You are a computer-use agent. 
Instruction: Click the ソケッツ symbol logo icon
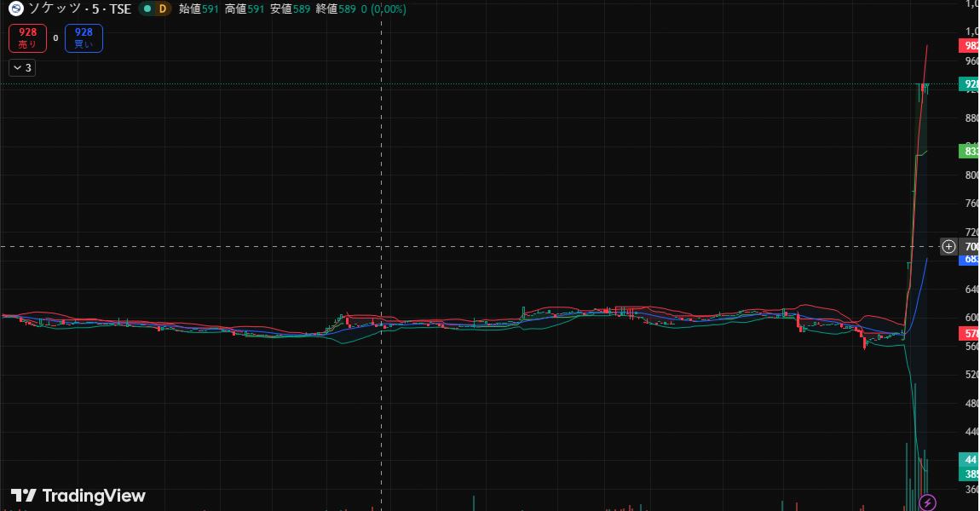15,9
